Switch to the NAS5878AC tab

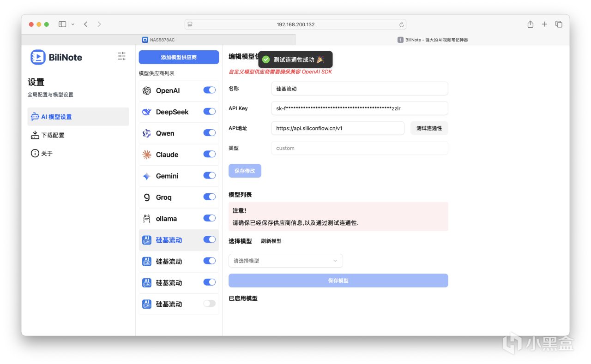158,40
